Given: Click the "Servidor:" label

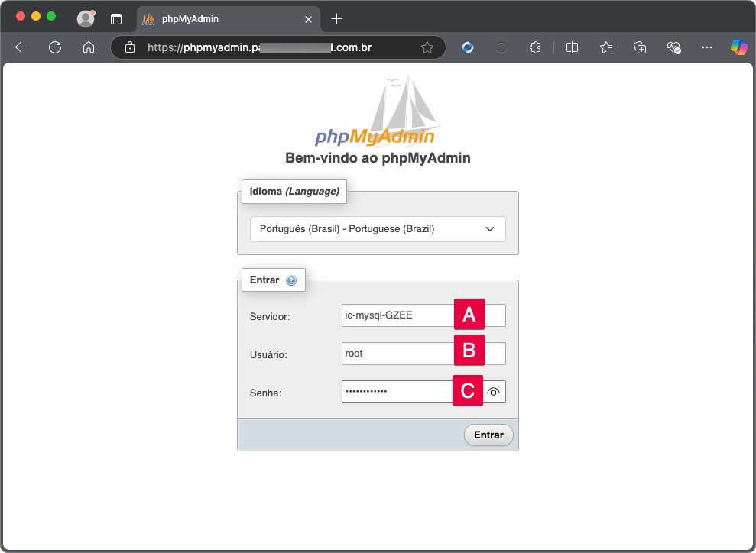Looking at the screenshot, I should [270, 316].
